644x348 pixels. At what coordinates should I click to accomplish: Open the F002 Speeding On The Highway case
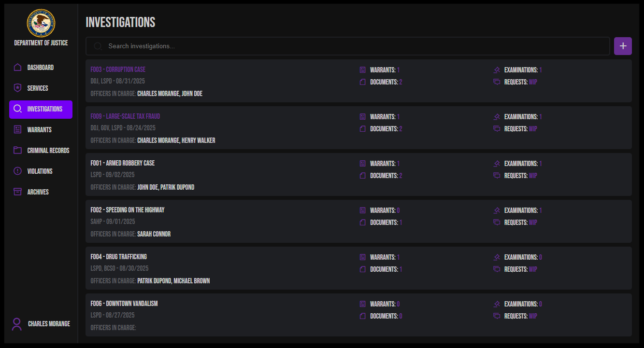click(127, 209)
